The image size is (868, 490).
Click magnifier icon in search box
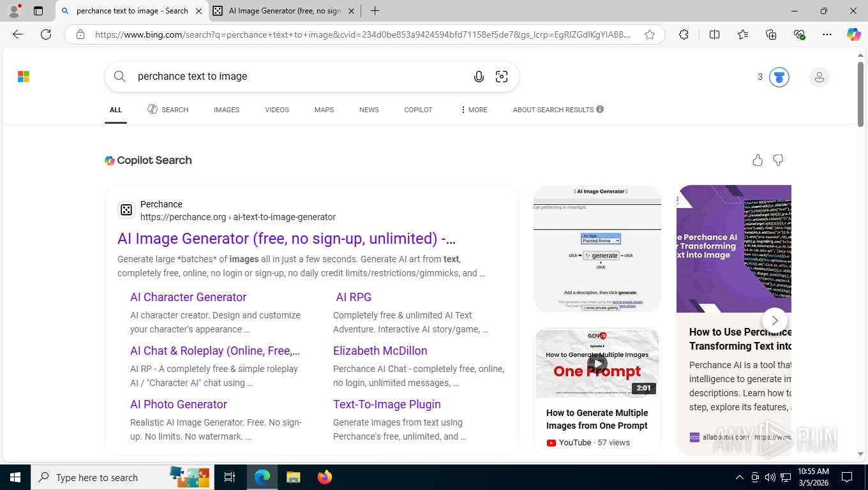120,77
